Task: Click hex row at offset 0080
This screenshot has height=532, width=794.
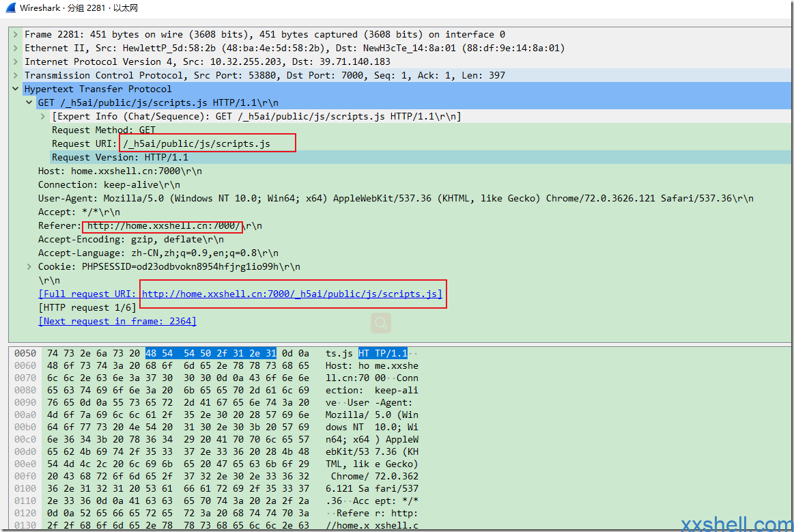Action: tap(178, 390)
